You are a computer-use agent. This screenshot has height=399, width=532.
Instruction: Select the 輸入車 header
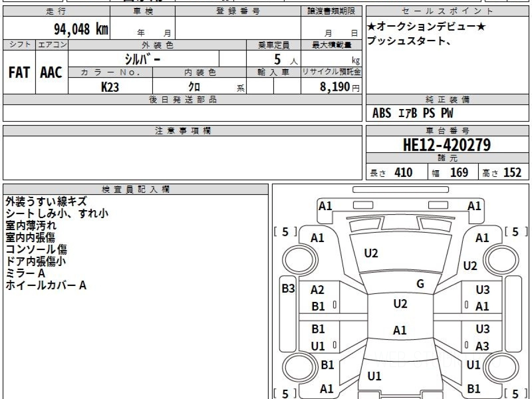tap(274, 72)
